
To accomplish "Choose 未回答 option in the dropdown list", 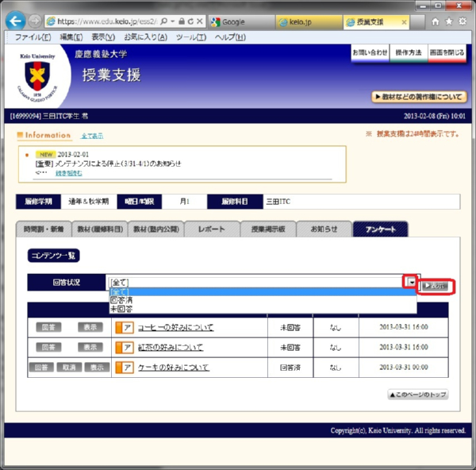I will (121, 310).
